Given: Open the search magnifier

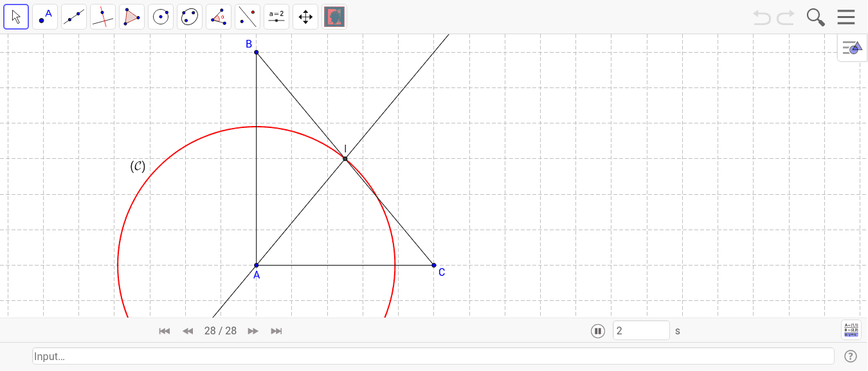Looking at the screenshot, I should [815, 17].
